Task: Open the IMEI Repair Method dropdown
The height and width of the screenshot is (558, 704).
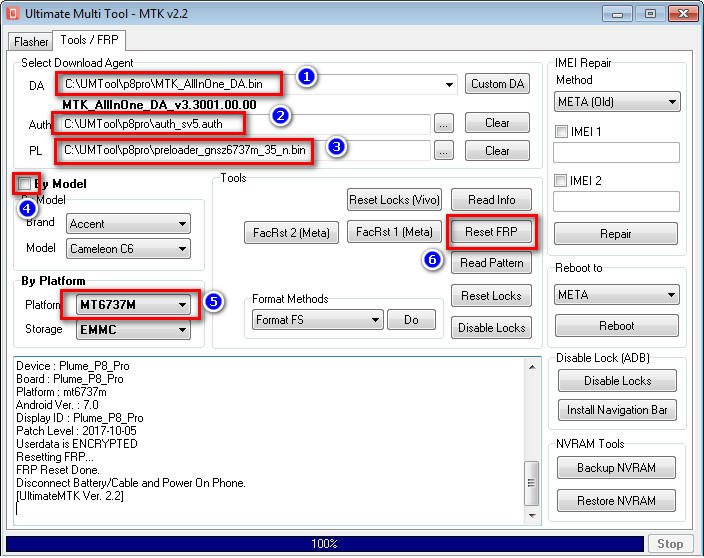Action: (617, 102)
